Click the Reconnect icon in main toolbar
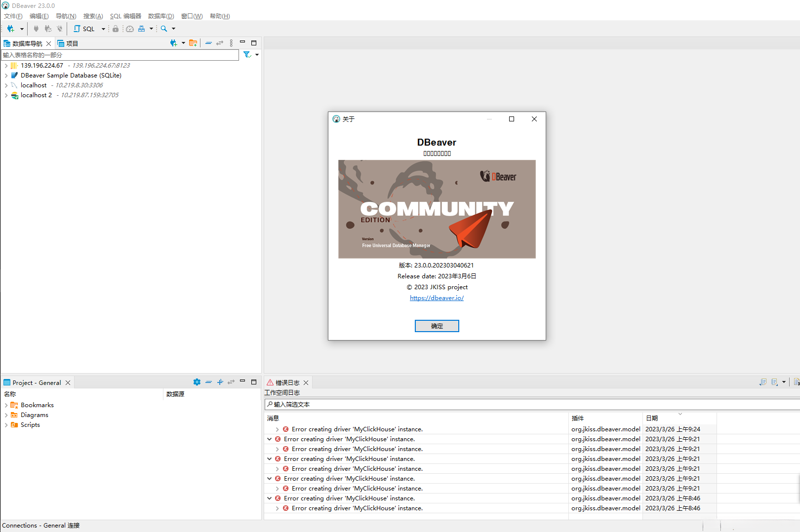Viewport: 800px width, 532px height. (x=48, y=29)
